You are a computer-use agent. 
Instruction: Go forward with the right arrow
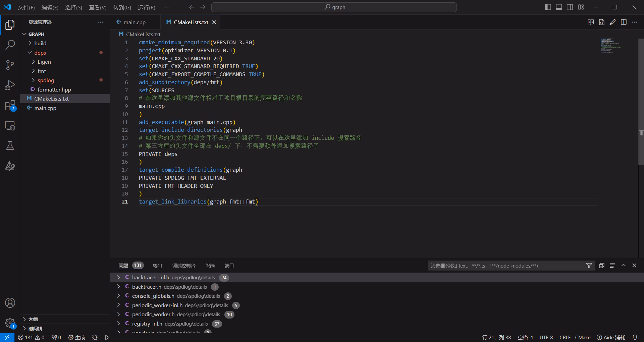tap(203, 7)
